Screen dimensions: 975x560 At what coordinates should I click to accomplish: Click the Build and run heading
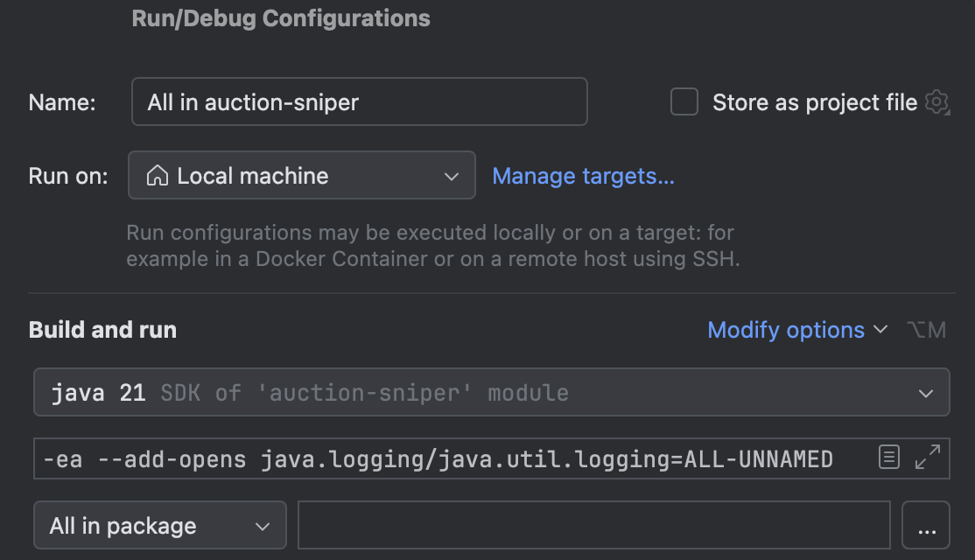[102, 330]
